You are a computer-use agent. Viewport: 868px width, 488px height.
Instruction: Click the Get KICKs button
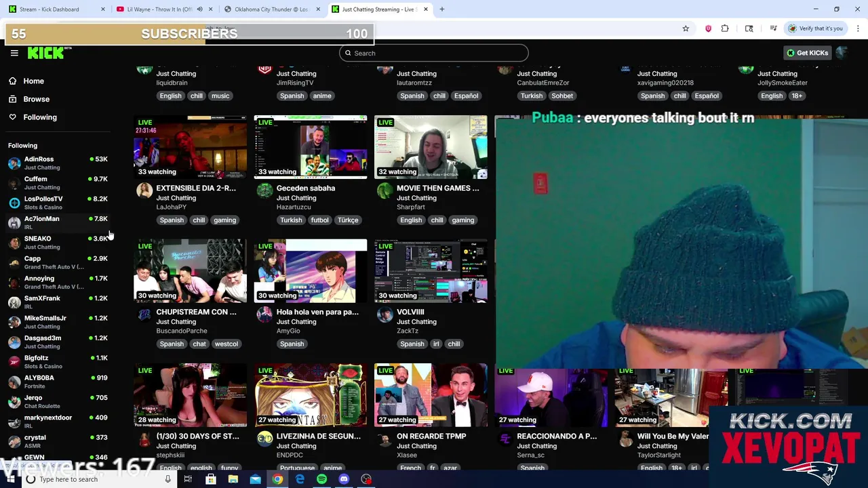(x=807, y=53)
